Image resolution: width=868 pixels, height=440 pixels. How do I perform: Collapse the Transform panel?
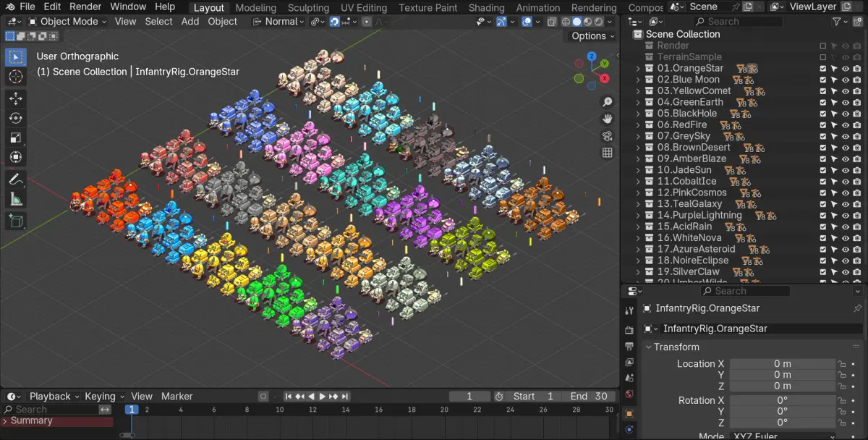[x=649, y=347]
